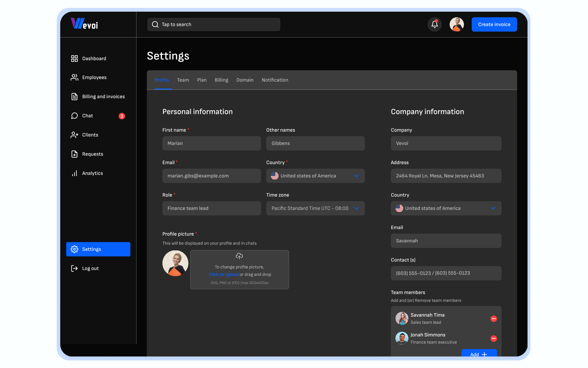The height and width of the screenshot is (368, 588).
Task: Click the Company field with Vevoi
Action: tap(446, 143)
